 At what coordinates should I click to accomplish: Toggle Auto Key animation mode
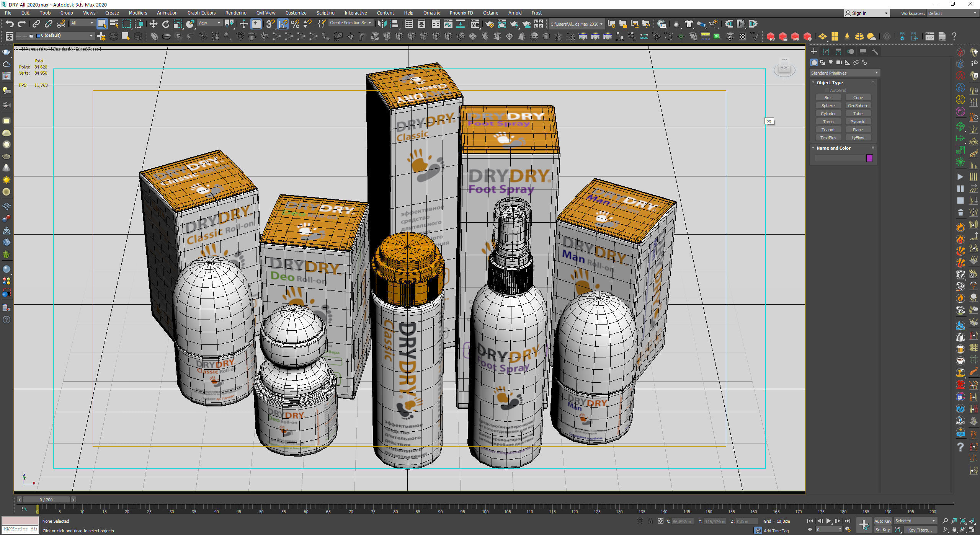point(883,521)
